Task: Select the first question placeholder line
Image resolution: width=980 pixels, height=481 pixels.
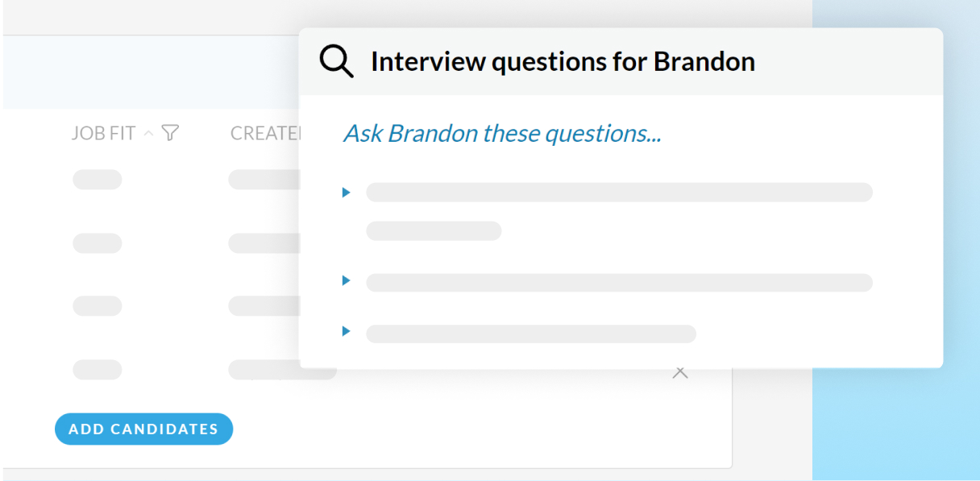Action: [x=619, y=193]
